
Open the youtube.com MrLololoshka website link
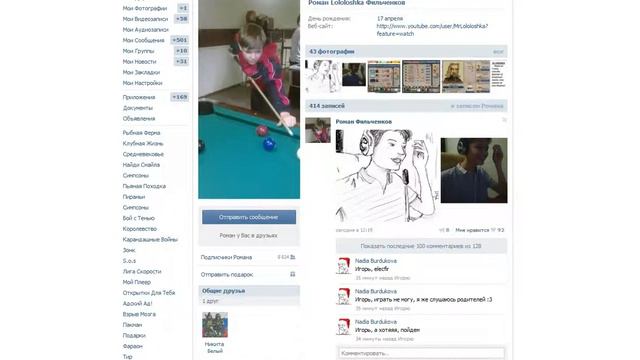click(x=432, y=30)
